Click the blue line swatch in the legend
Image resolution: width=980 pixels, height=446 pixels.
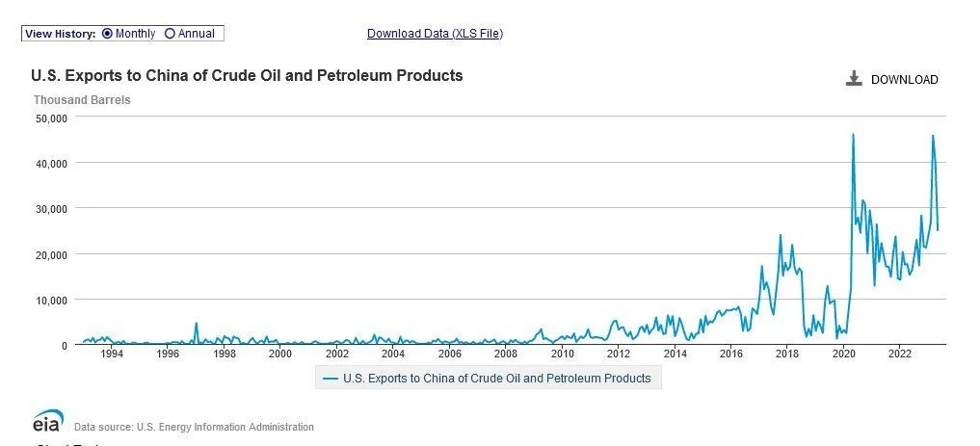[330, 379]
